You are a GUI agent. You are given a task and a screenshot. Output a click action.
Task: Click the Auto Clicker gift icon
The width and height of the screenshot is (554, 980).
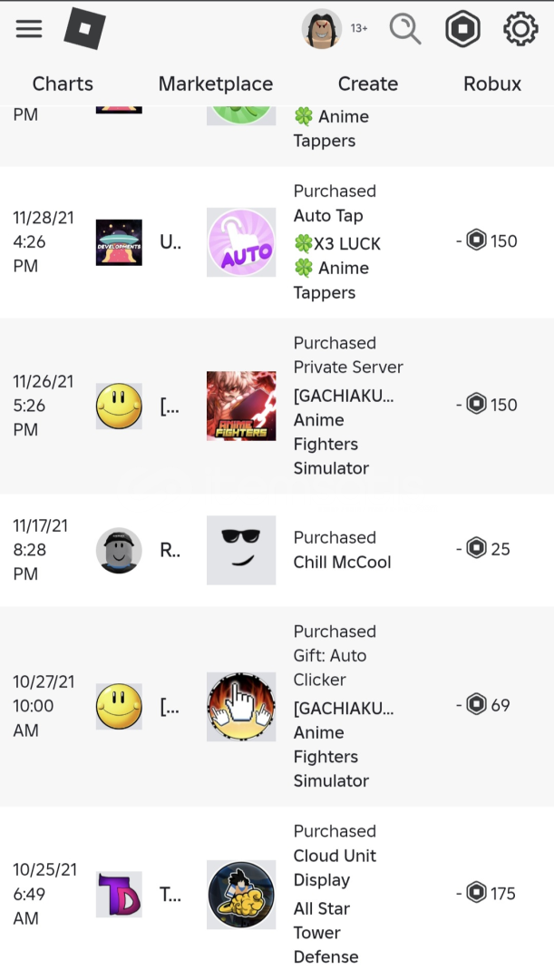241,706
